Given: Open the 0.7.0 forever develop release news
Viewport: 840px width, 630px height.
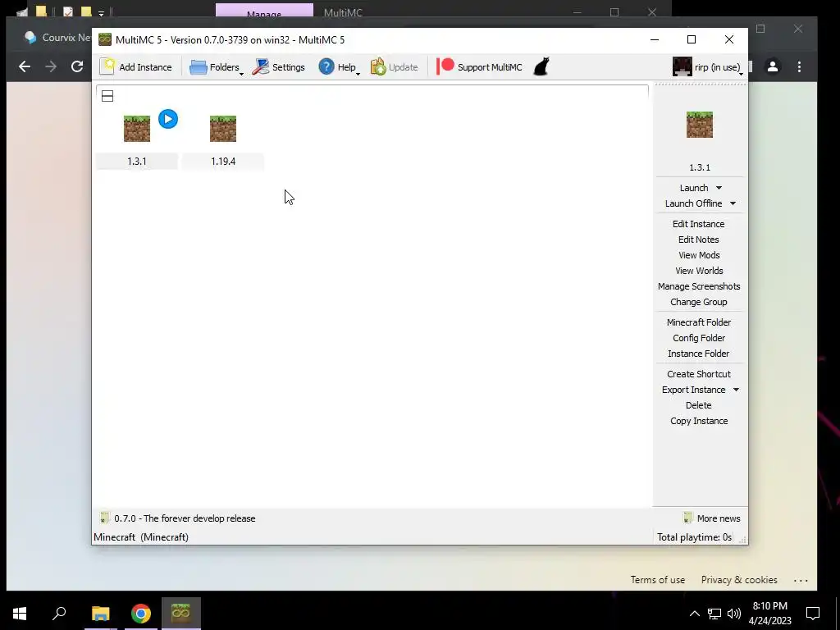Looking at the screenshot, I should tap(185, 518).
